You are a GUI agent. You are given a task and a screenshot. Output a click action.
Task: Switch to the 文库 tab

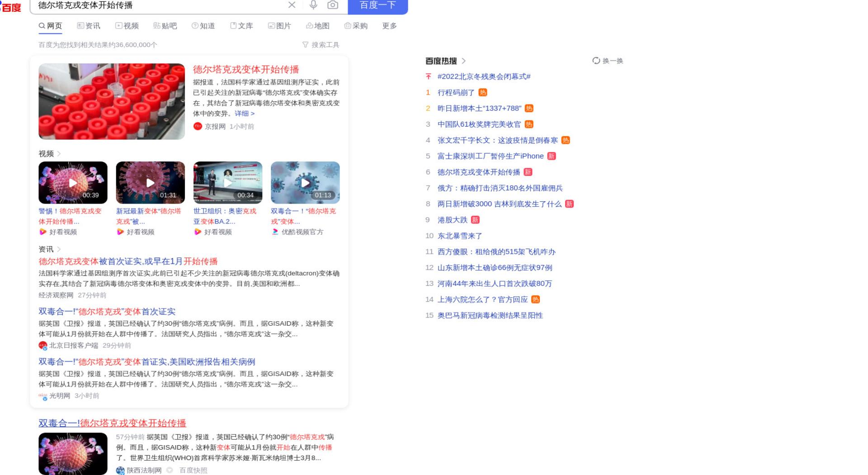[x=241, y=26]
